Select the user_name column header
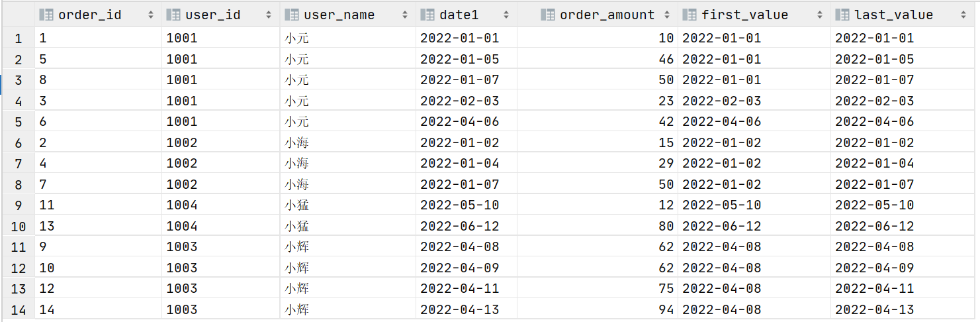Image resolution: width=980 pixels, height=322 pixels. pos(348,15)
